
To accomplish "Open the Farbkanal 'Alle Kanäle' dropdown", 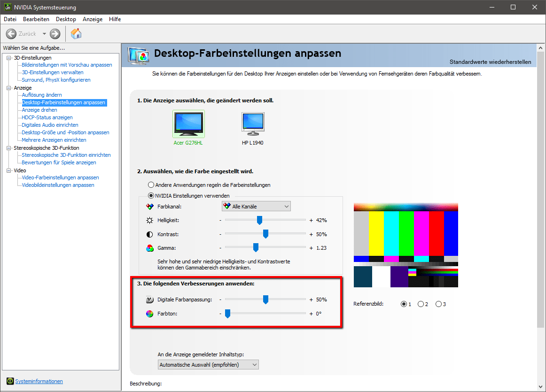I will 256,206.
